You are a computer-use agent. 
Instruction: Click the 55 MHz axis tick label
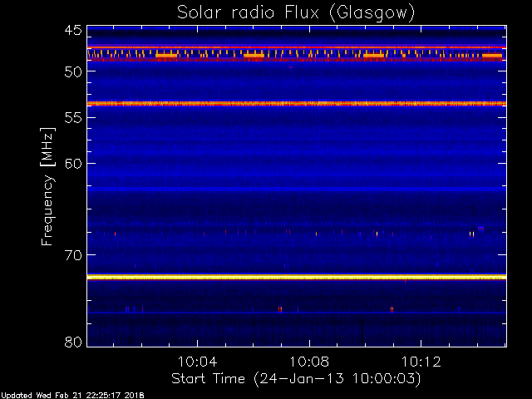72,118
